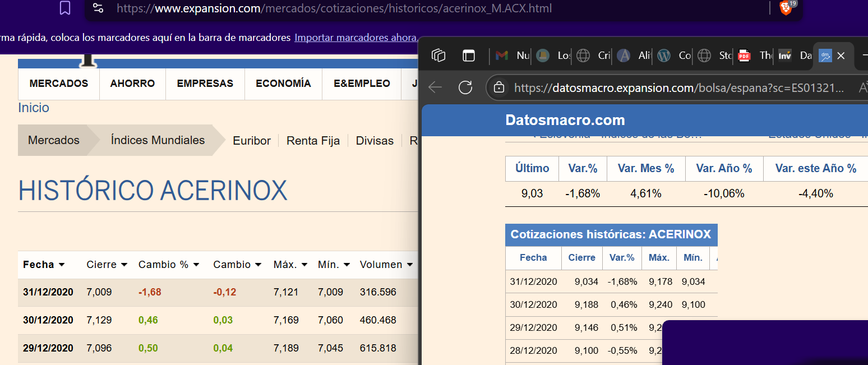The image size is (868, 365).
Task: Switch to the 'Ali' tab in Edge
Action: click(x=634, y=56)
